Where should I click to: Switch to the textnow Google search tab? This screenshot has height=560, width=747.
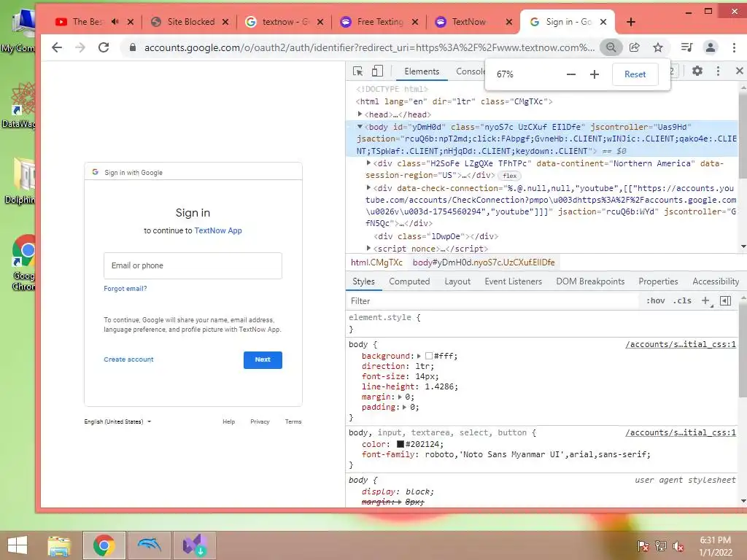(x=285, y=22)
